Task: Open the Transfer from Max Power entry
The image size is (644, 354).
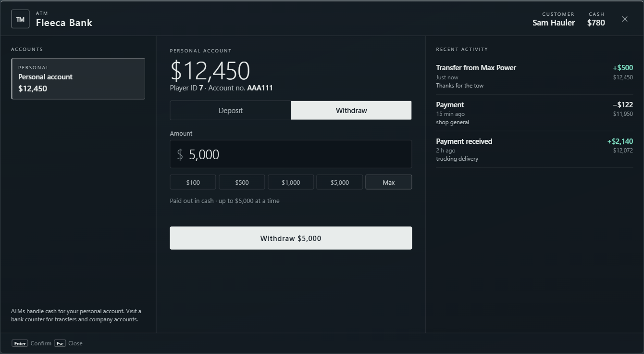Action: tap(534, 76)
